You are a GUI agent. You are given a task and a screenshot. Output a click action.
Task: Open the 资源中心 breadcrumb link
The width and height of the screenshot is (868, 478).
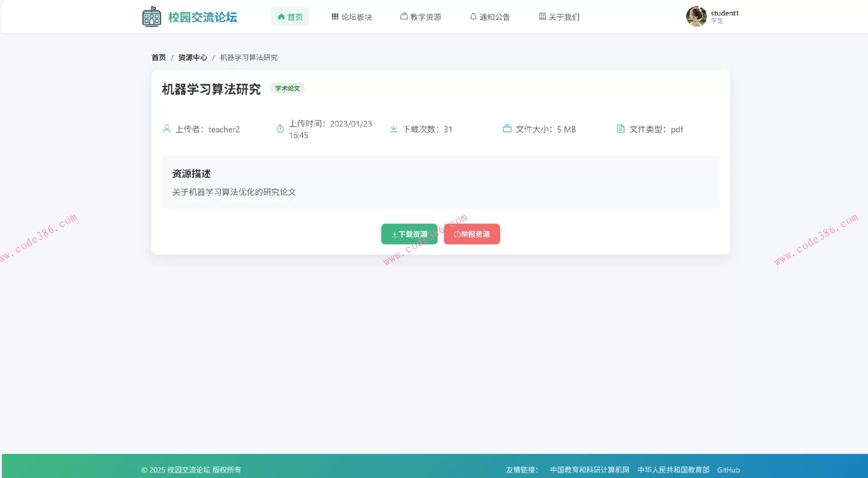pyautogui.click(x=192, y=58)
